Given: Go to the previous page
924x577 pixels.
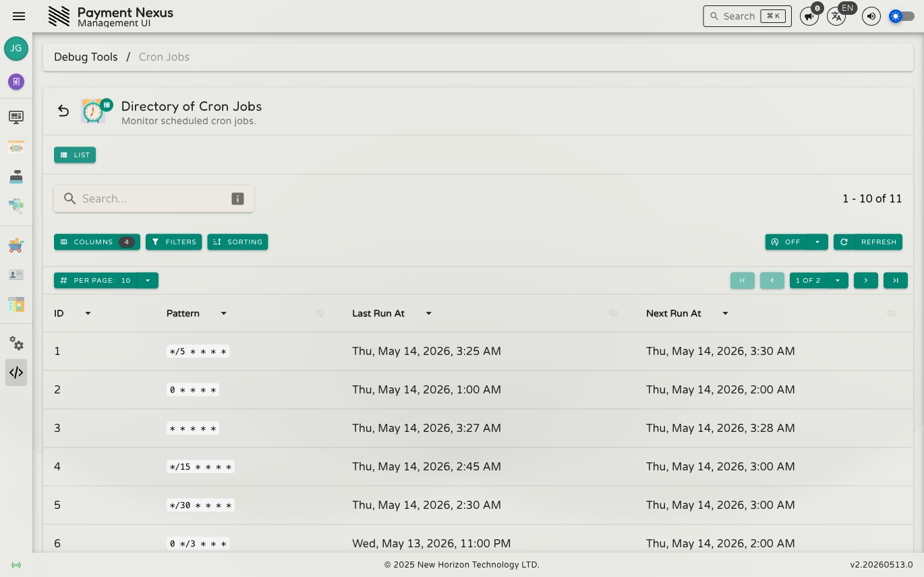Looking at the screenshot, I should click(772, 280).
